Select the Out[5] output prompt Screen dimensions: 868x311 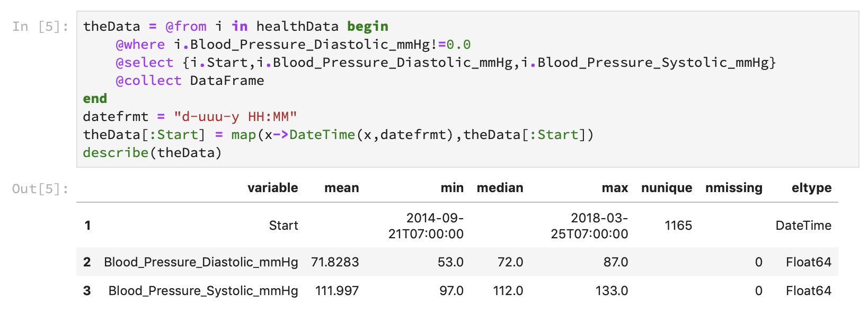click(40, 189)
